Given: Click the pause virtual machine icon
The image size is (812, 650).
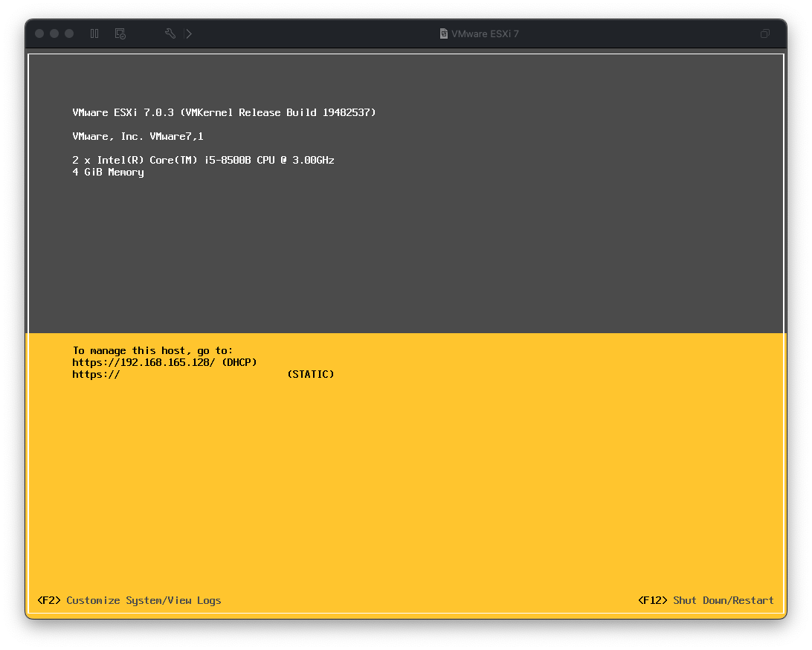Looking at the screenshot, I should pos(94,33).
